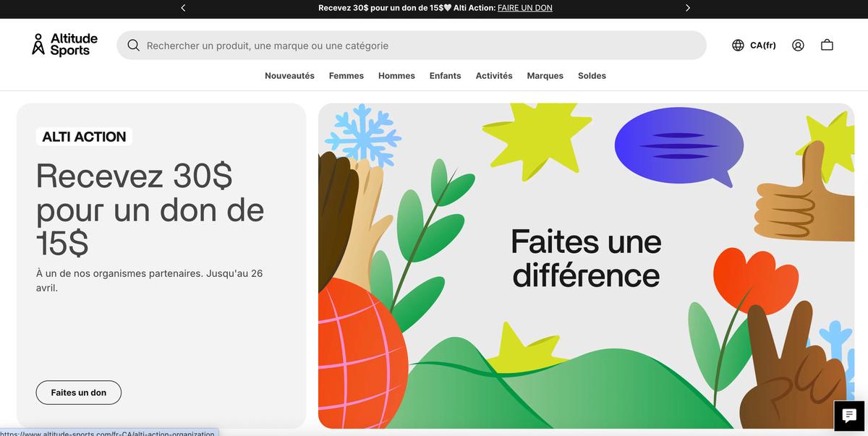Open the Femmes menu
This screenshot has width=868, height=436.
click(x=346, y=76)
